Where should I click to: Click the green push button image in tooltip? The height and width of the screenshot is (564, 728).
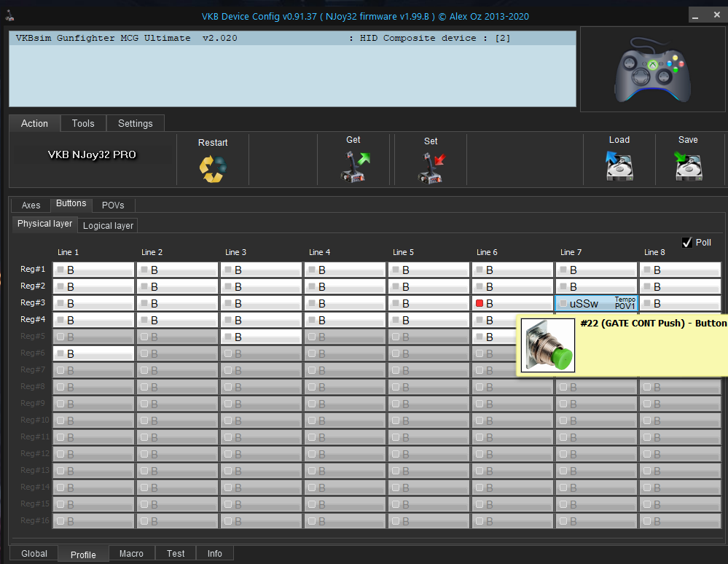pos(548,345)
